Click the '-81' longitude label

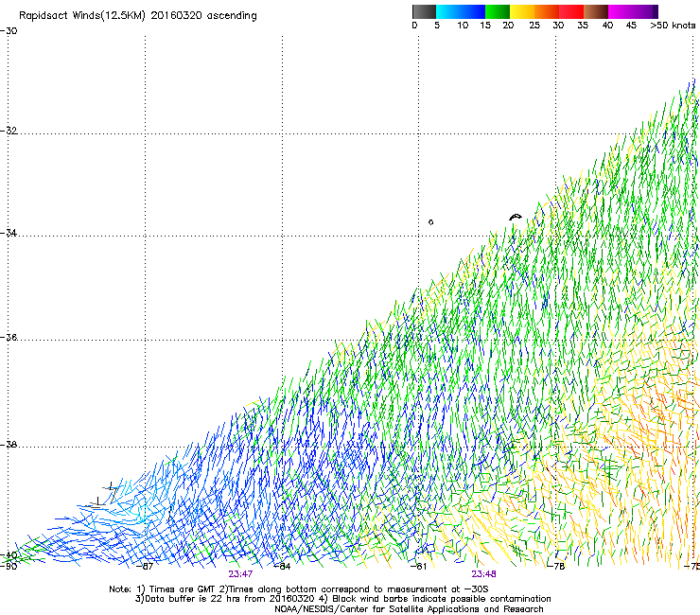point(418,566)
